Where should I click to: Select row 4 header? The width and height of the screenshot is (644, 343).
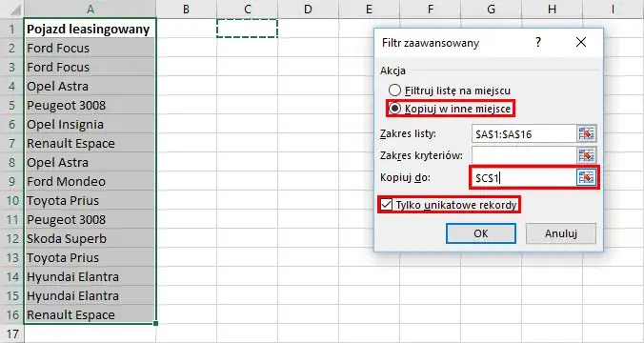click(12, 87)
